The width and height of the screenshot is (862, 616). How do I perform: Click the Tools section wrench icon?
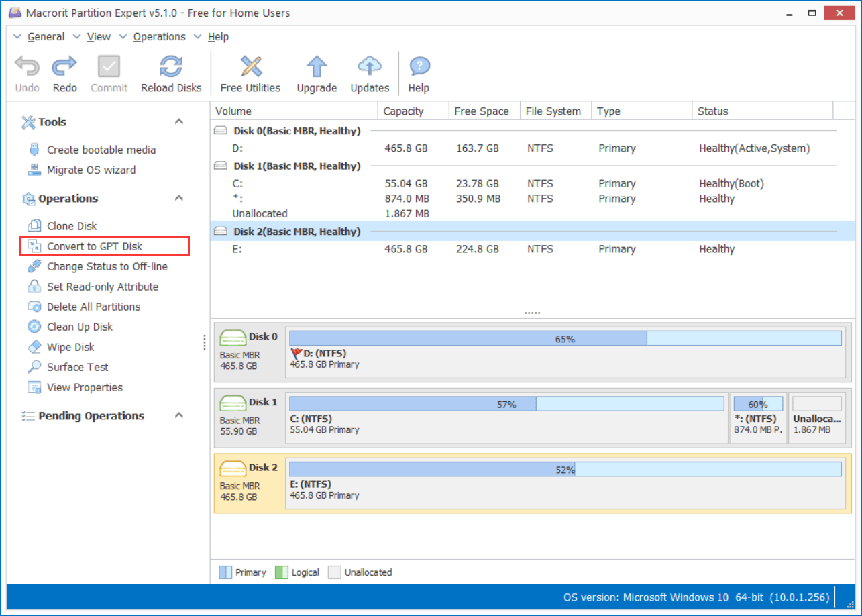click(x=28, y=122)
